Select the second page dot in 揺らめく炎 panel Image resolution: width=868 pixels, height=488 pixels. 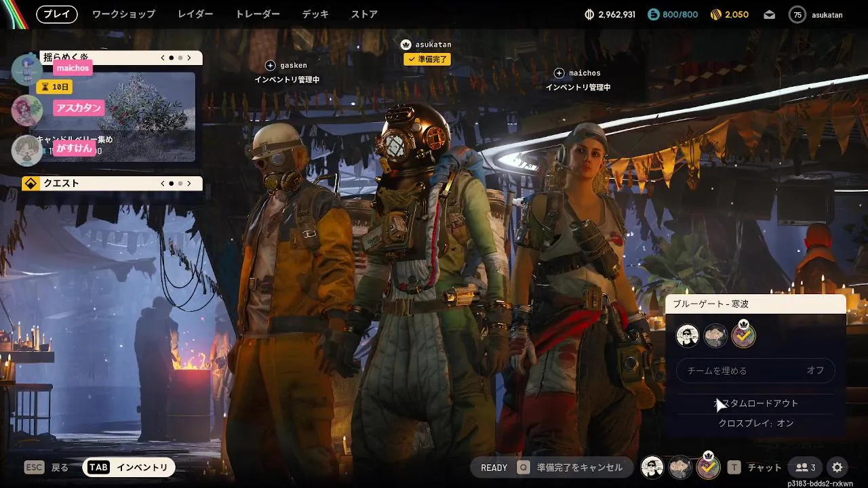click(x=180, y=58)
